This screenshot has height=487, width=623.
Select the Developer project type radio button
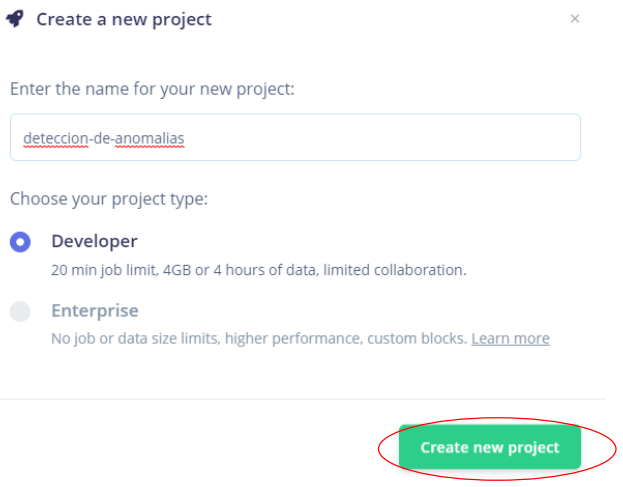[20, 242]
